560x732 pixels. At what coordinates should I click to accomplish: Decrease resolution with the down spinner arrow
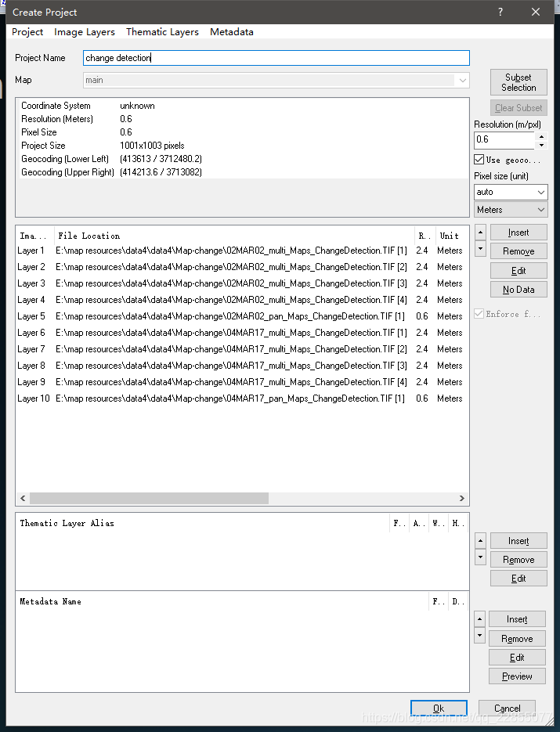tap(541, 145)
